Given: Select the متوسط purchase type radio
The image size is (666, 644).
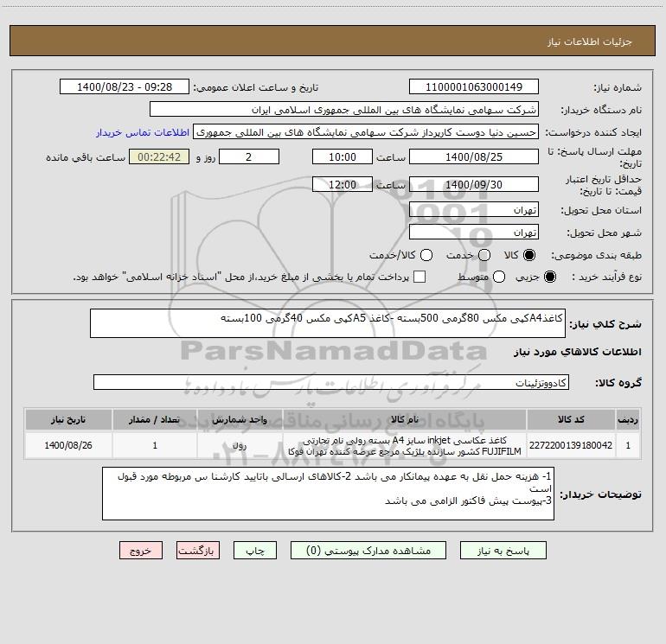Looking at the screenshot, I should pyautogui.click(x=499, y=277).
